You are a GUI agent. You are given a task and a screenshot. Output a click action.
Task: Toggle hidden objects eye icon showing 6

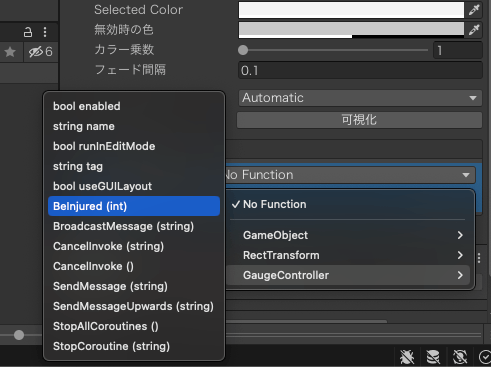[x=40, y=52]
